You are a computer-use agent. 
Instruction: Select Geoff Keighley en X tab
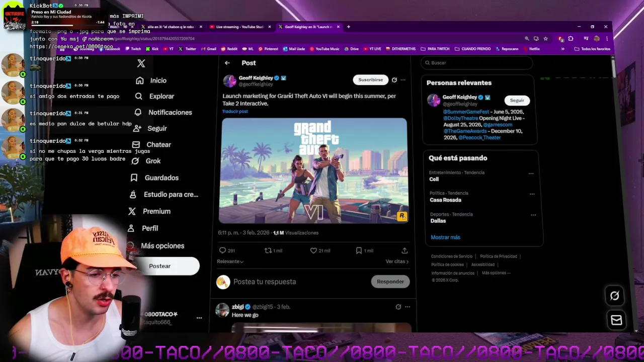click(x=308, y=27)
